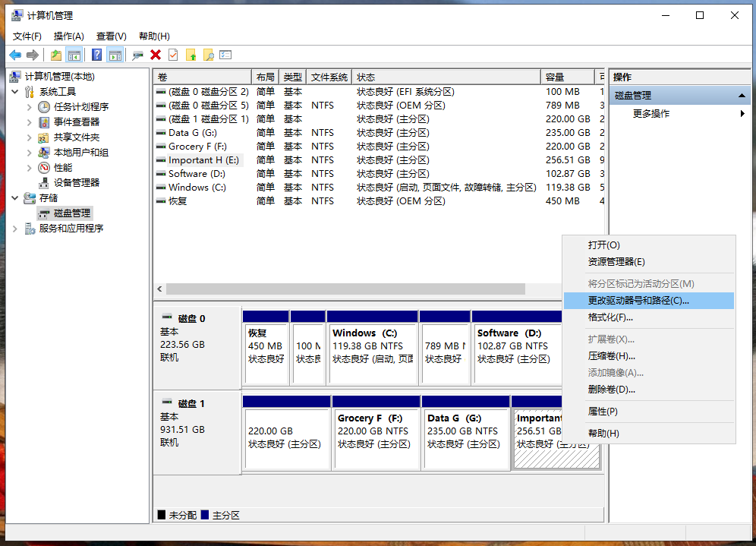Select the 性能 performance icon in tree
This screenshot has width=756, height=546.
[45, 168]
